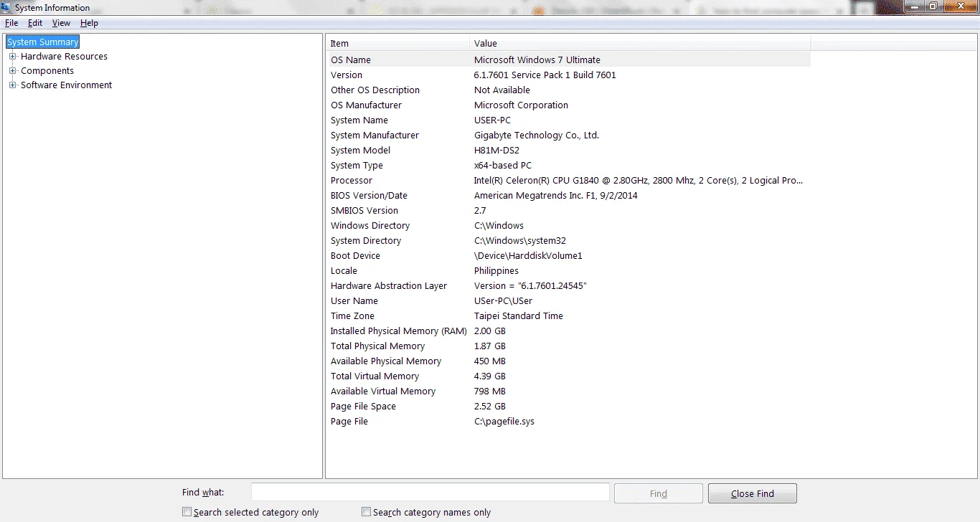Open the View menu
980x522 pixels.
click(61, 23)
